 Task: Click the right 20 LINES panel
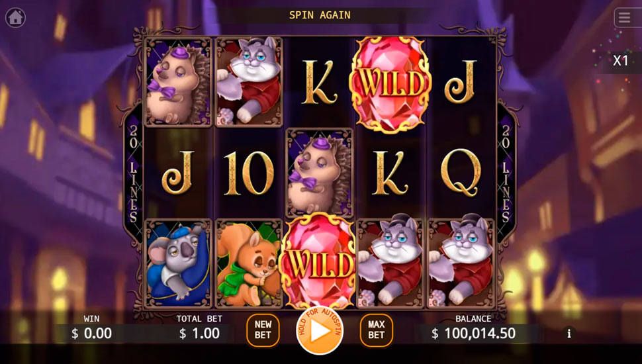506,173
